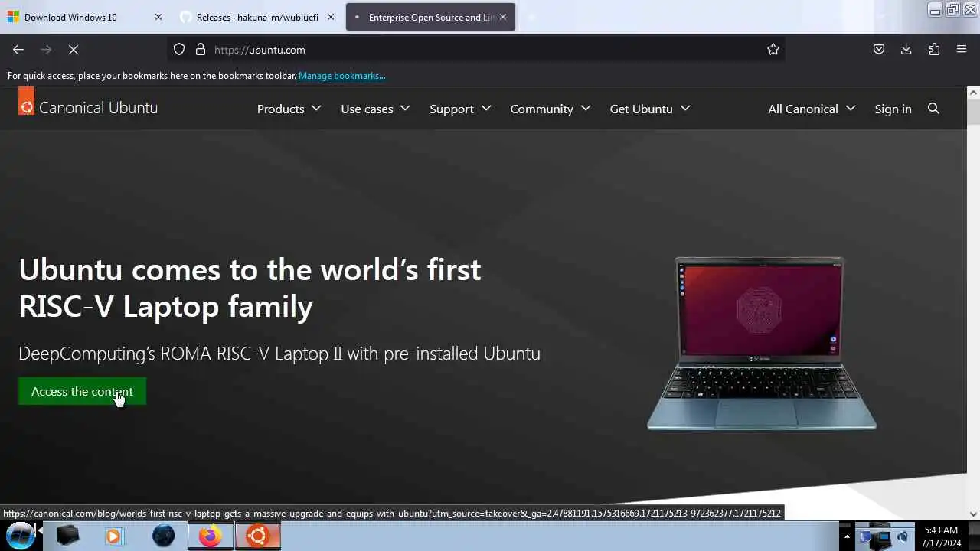
Task: Go back to the previous page
Action: point(18,50)
